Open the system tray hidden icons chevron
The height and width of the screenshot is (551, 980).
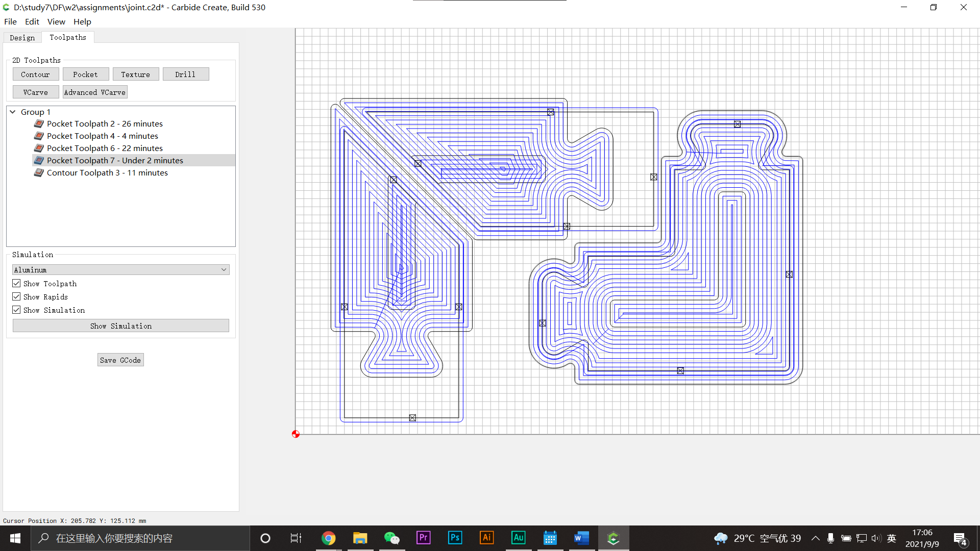tap(815, 538)
